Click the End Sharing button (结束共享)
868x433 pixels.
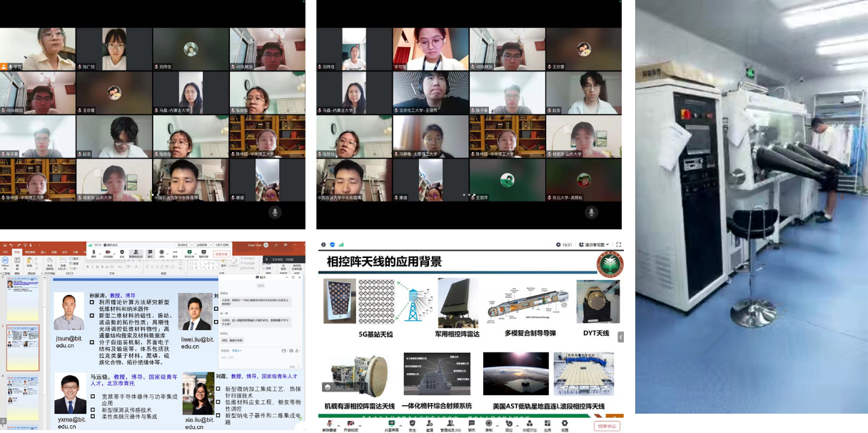(221, 254)
